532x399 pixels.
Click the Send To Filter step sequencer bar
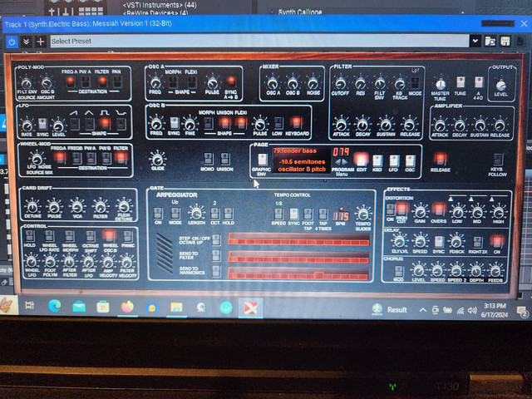pos(298,256)
